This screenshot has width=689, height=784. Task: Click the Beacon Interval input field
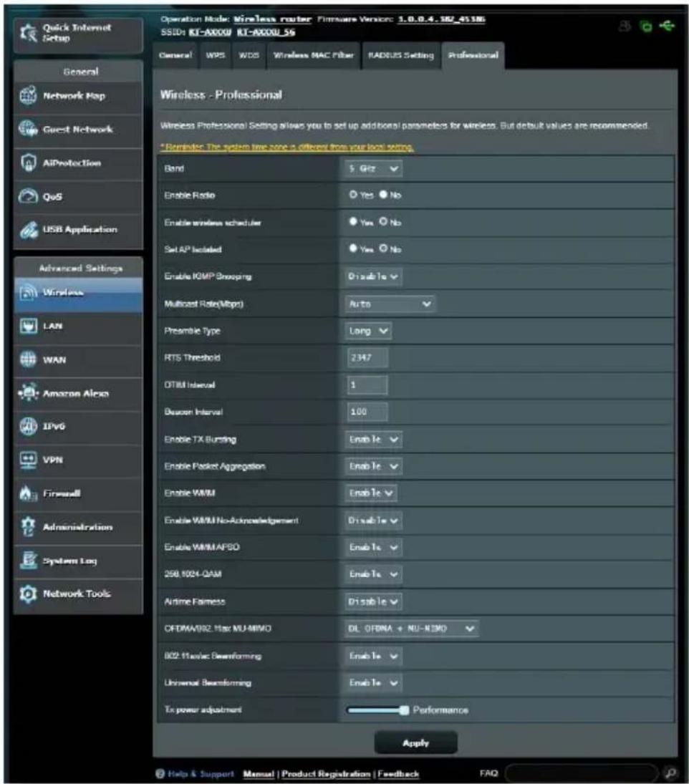click(367, 412)
